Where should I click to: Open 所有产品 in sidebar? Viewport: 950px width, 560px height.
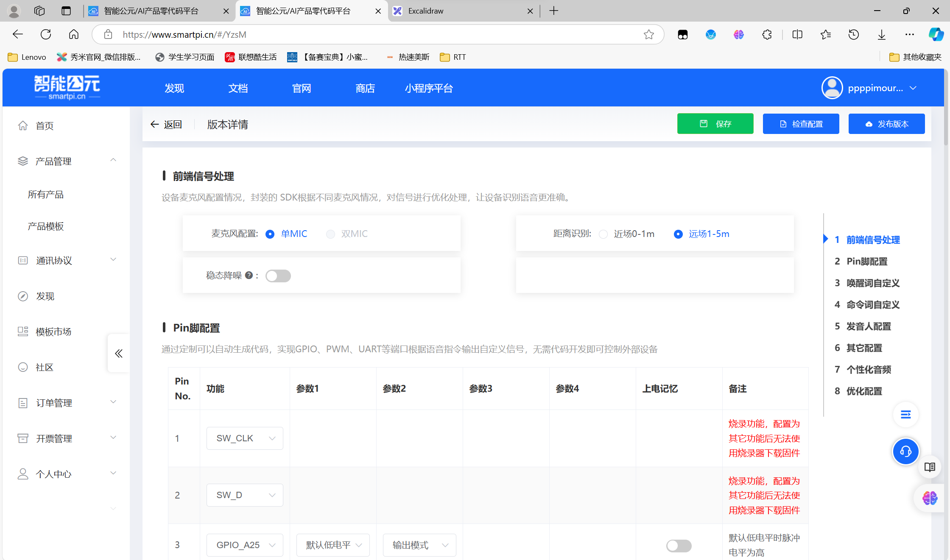tap(46, 194)
